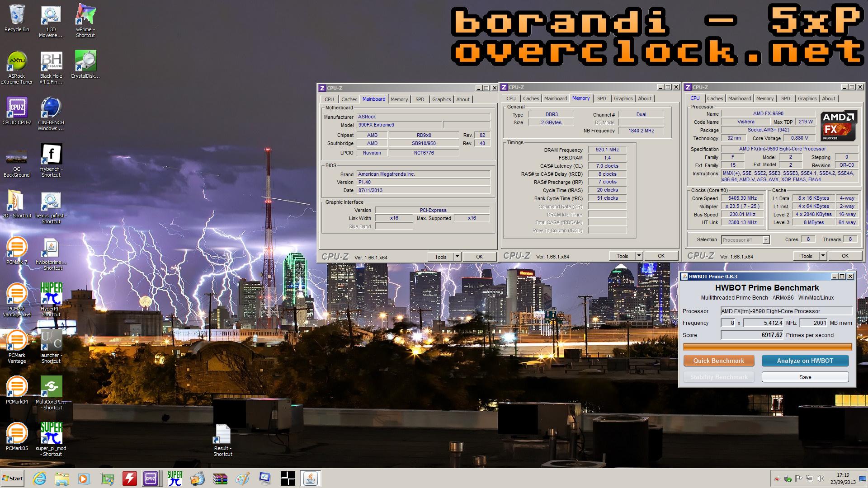Click the Frequency field showing 5,412.4
868x488 pixels.
click(763, 323)
